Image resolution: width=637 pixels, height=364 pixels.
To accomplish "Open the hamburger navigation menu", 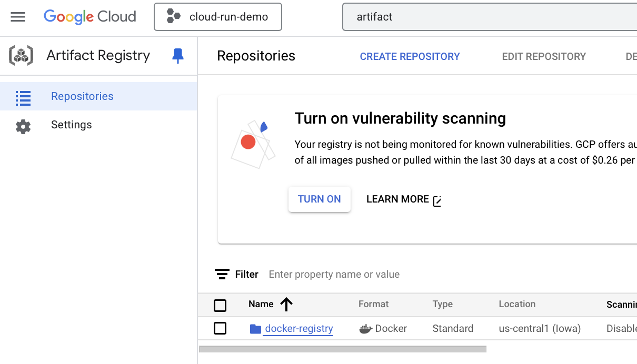I will point(18,17).
